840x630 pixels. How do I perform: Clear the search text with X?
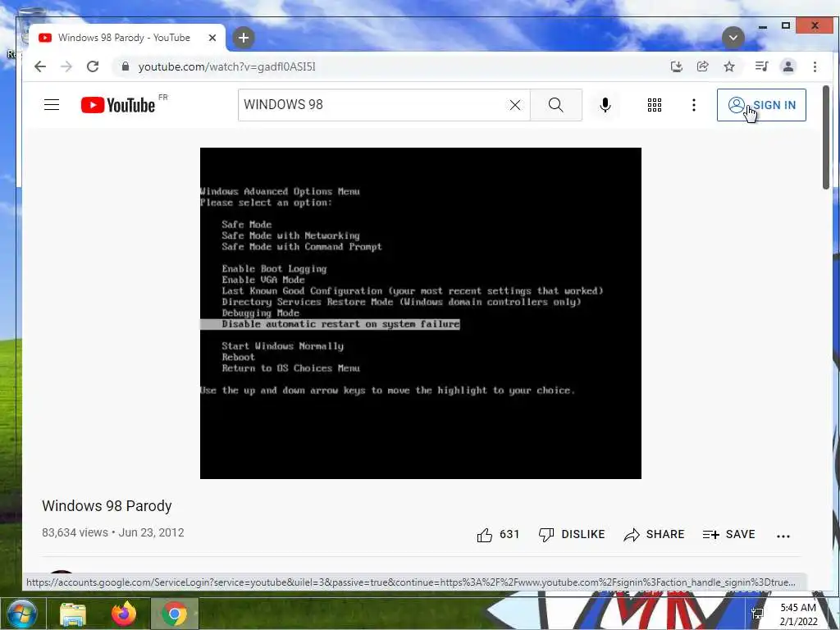click(515, 105)
